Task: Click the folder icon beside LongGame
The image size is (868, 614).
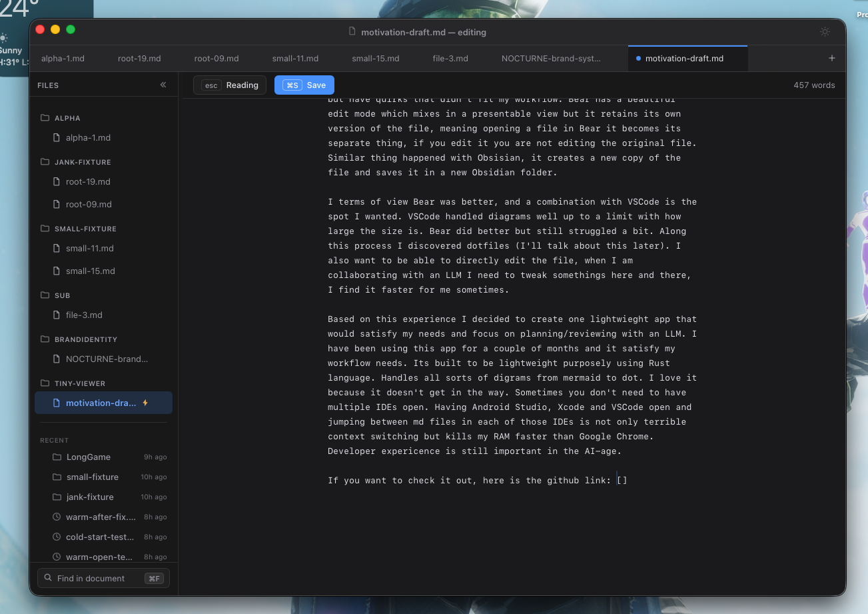Action: [57, 457]
